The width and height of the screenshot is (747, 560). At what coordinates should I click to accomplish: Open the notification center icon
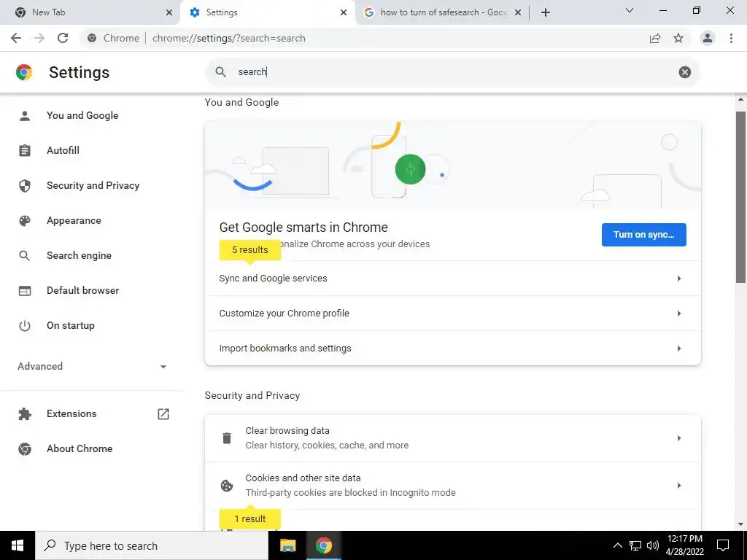tap(723, 545)
